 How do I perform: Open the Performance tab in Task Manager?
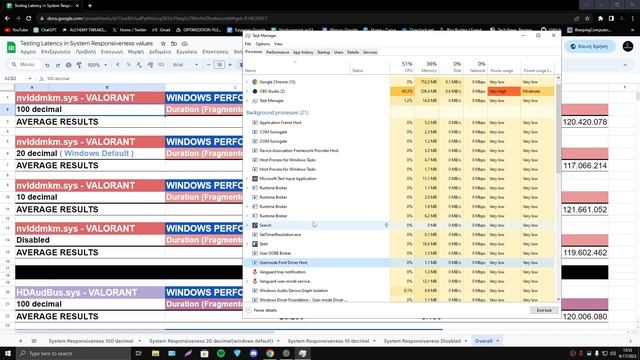tap(277, 52)
